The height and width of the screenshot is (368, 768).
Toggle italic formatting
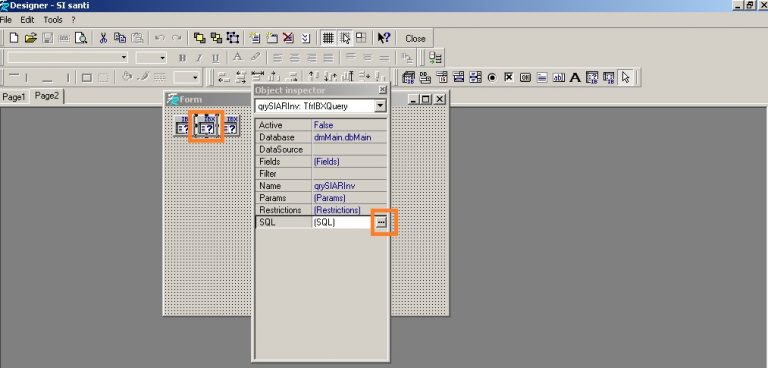(199, 58)
